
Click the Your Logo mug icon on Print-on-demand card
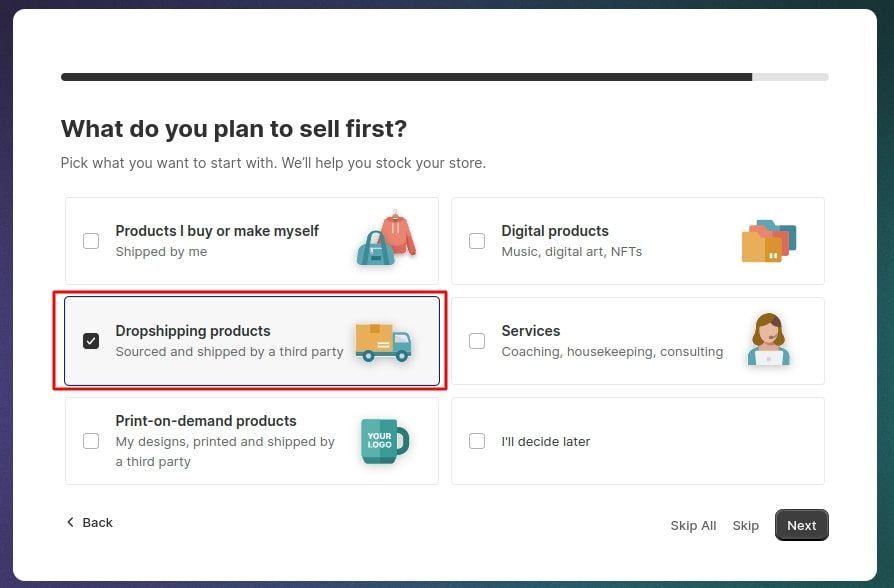coord(382,440)
